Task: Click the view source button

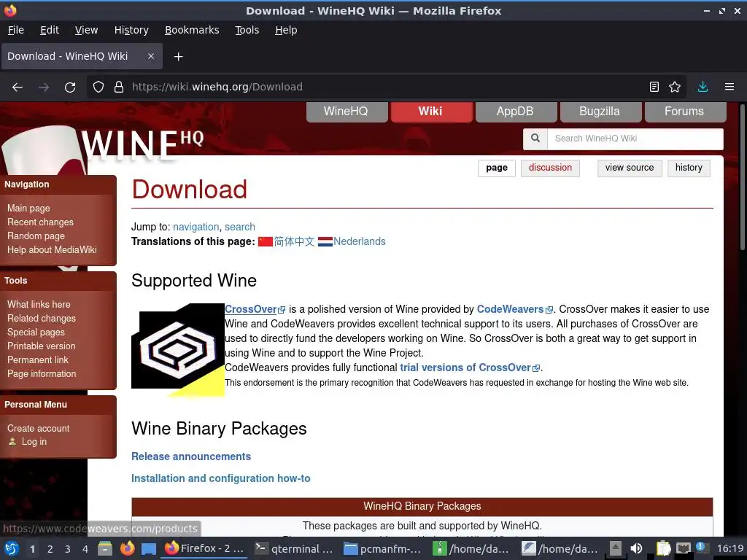Action: click(630, 168)
